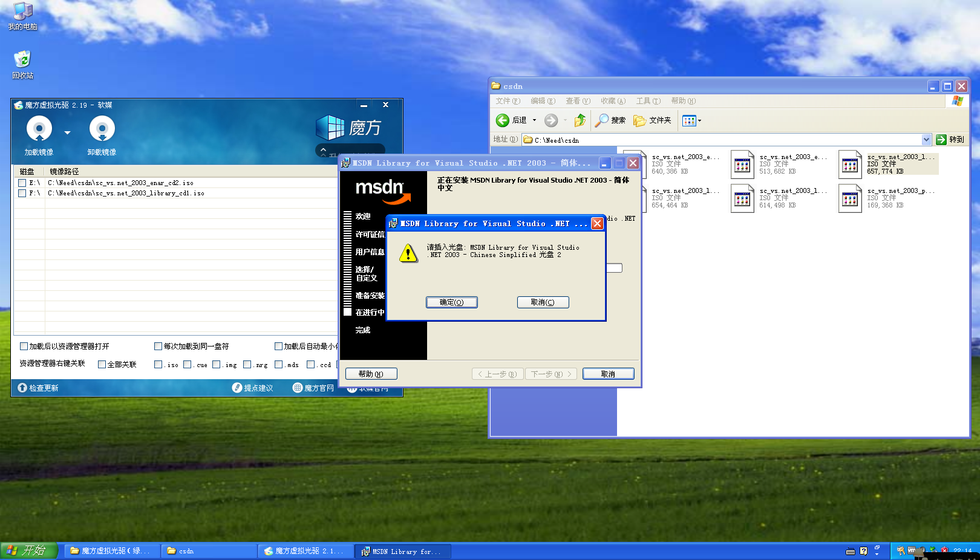
Task: Confirm disc prompt with 确定 button
Action: (x=452, y=302)
